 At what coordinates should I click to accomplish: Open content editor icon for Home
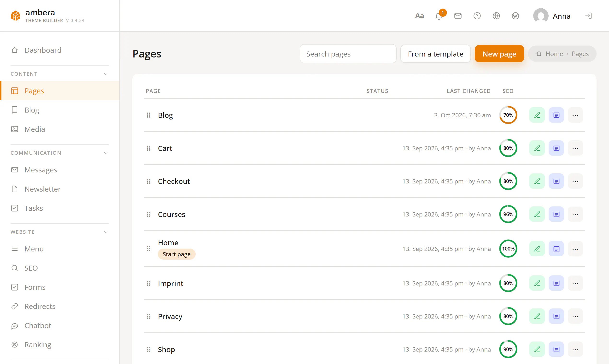click(556, 249)
